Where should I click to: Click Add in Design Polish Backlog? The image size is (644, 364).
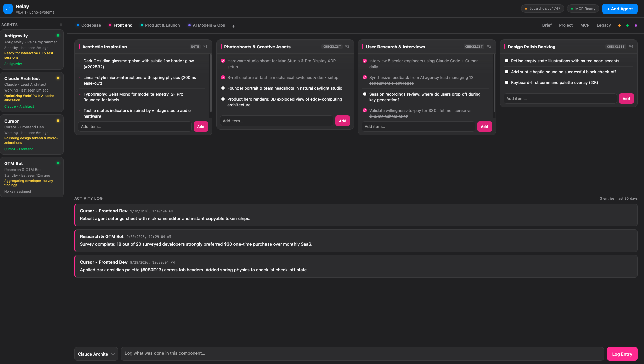626,99
